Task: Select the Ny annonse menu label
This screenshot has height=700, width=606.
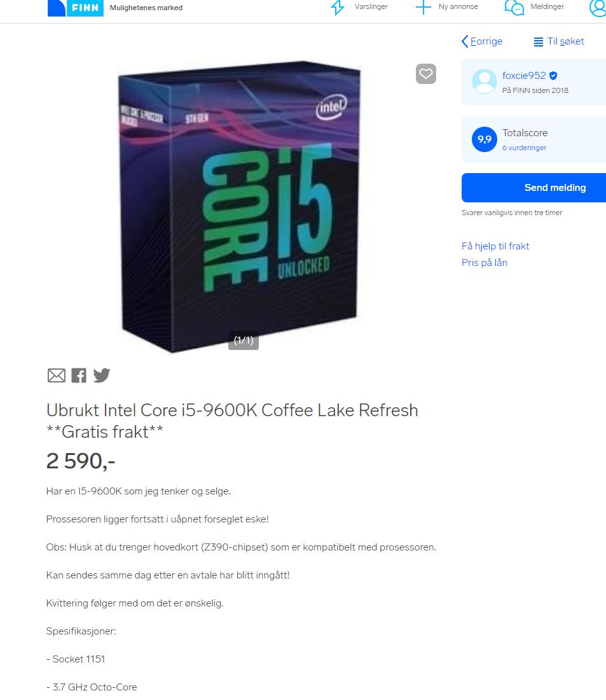Action: coord(458,7)
